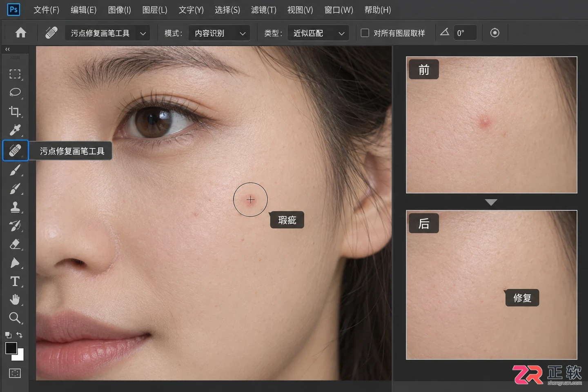Click the 污点修复画笔工具 tooltip label
Image resolution: width=588 pixels, height=392 pixels.
click(x=72, y=151)
